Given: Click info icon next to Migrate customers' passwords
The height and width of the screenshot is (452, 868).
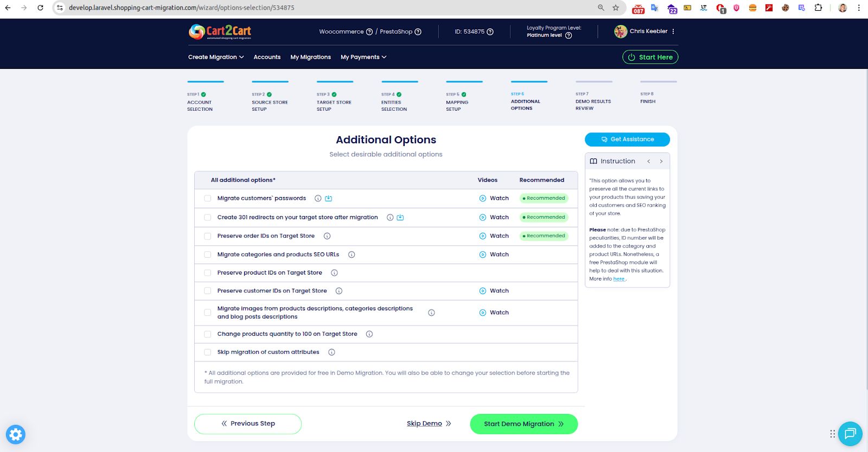Looking at the screenshot, I should click(x=318, y=199).
